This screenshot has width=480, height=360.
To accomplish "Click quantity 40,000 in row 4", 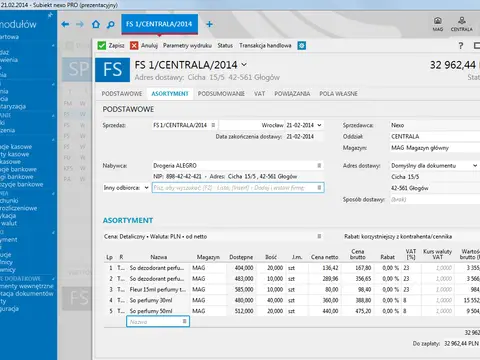I will click(275, 300).
